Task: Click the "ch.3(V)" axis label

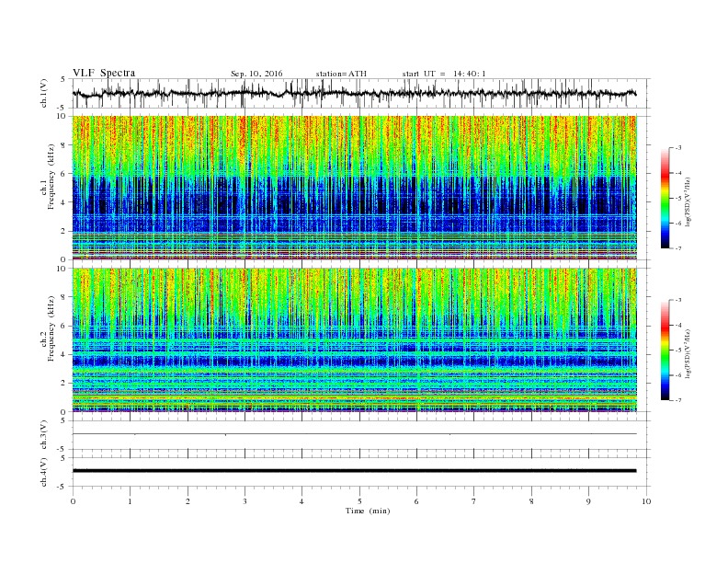Action: [x=44, y=435]
